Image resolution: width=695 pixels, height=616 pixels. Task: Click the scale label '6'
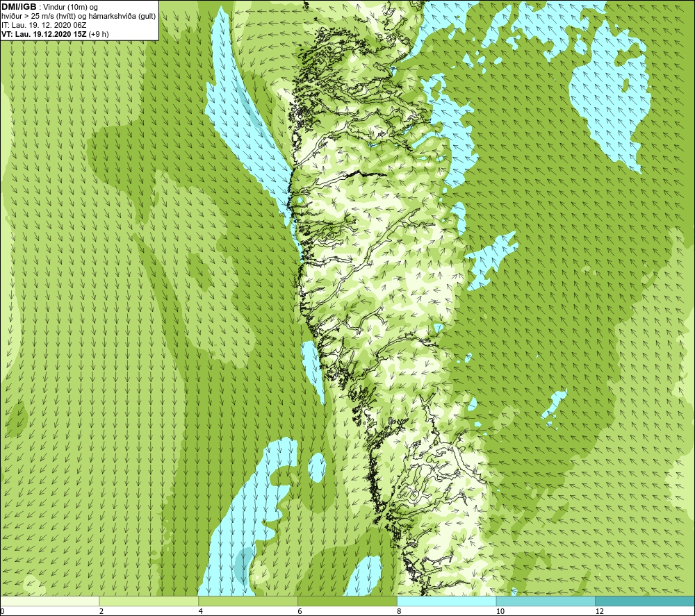(300, 611)
